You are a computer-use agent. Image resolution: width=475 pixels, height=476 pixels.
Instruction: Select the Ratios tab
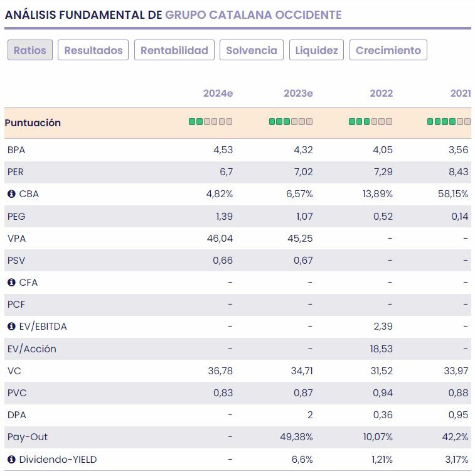pyautogui.click(x=30, y=50)
